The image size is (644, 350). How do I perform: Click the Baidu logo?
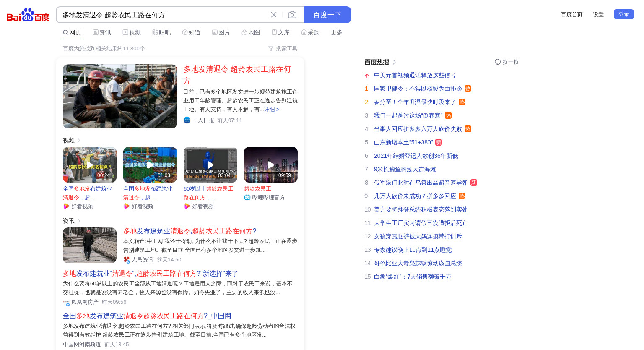point(28,15)
